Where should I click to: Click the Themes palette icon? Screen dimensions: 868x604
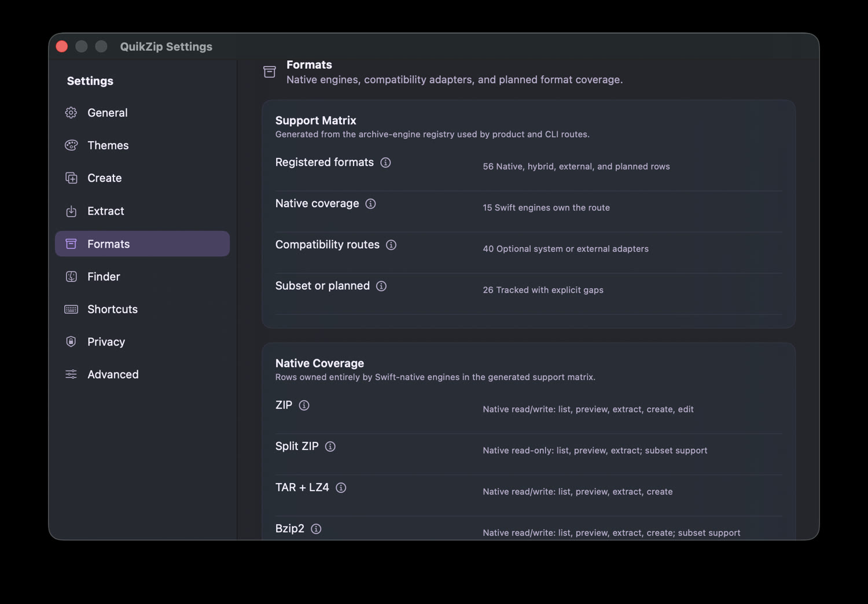click(x=71, y=145)
